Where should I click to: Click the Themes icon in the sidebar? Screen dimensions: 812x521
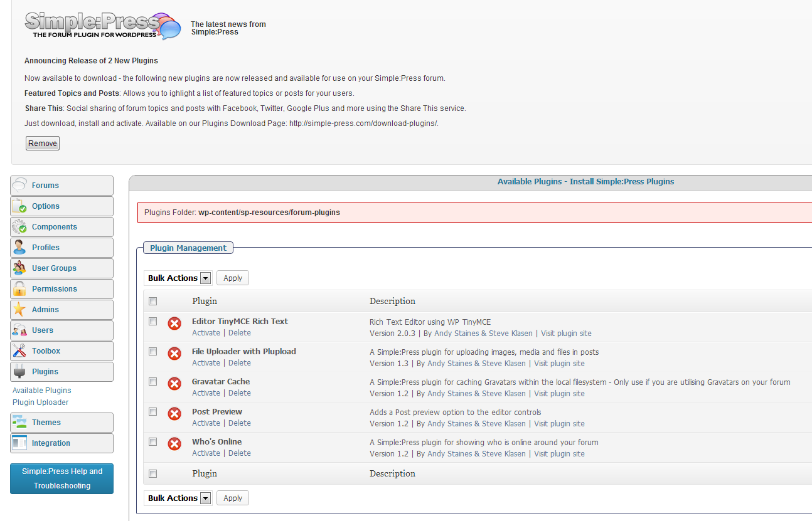(19, 422)
